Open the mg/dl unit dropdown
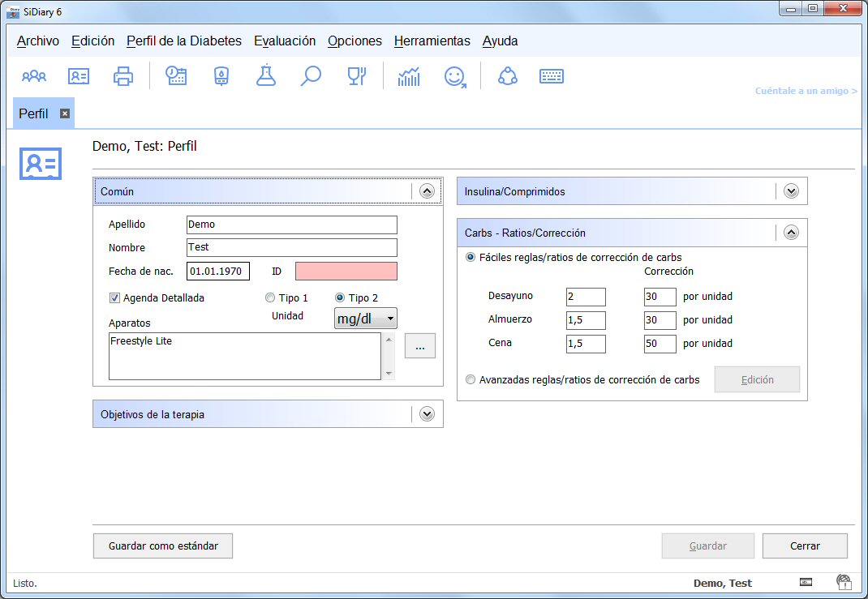The width and height of the screenshot is (868, 599). (366, 319)
